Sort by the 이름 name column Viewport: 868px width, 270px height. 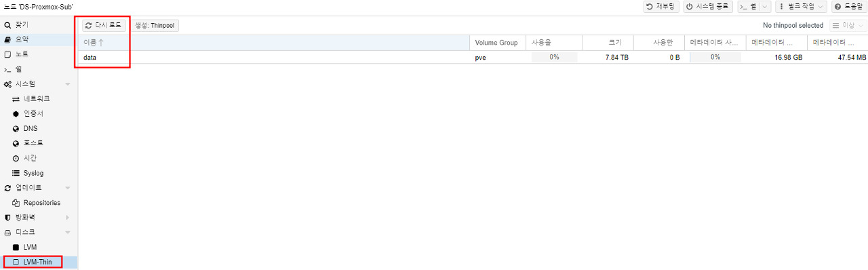pos(274,43)
